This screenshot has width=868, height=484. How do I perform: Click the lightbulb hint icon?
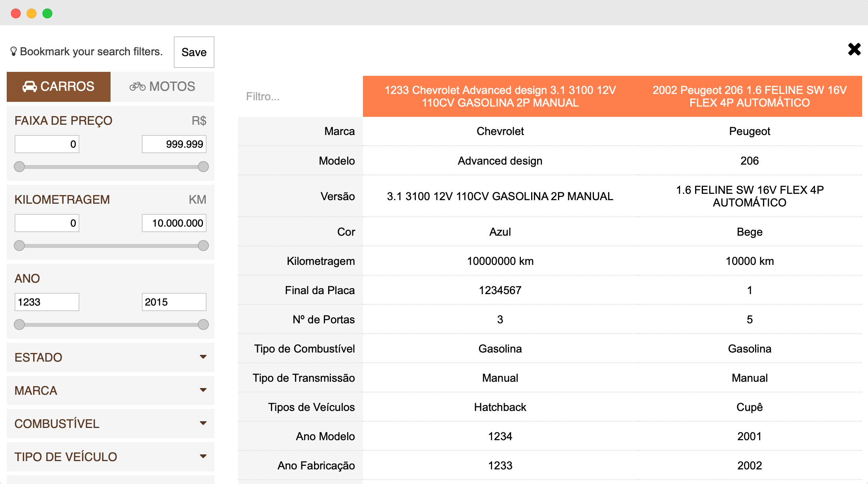pos(13,51)
